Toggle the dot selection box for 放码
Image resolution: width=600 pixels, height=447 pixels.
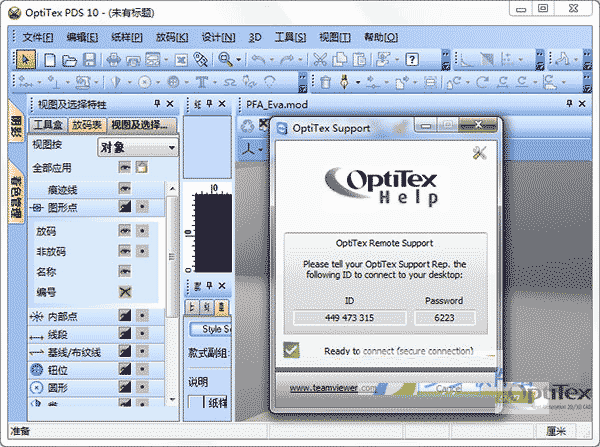point(143,231)
